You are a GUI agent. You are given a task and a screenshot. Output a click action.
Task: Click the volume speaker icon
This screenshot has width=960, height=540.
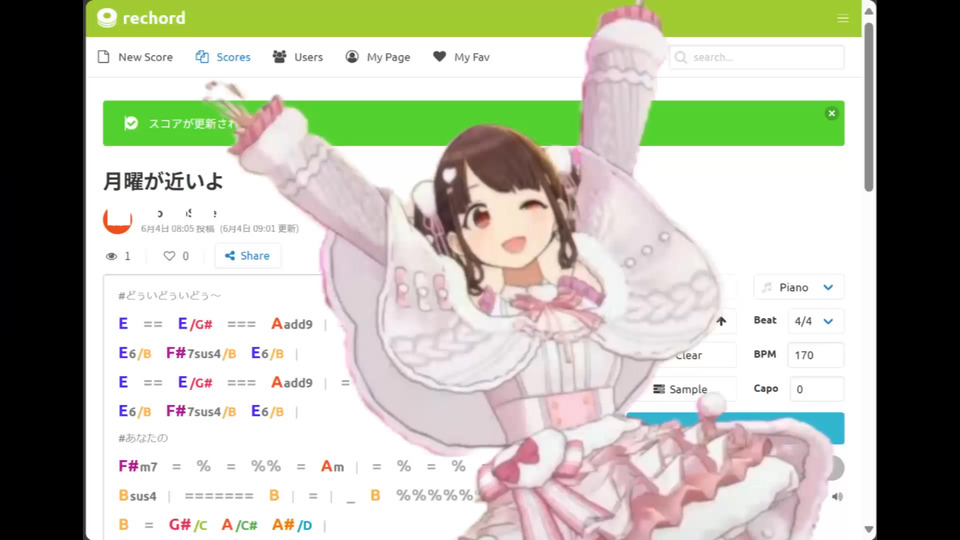coord(837,497)
